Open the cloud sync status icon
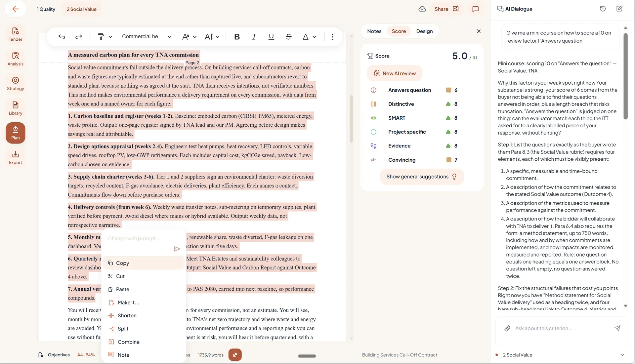The height and width of the screenshot is (364, 635). [x=422, y=9]
